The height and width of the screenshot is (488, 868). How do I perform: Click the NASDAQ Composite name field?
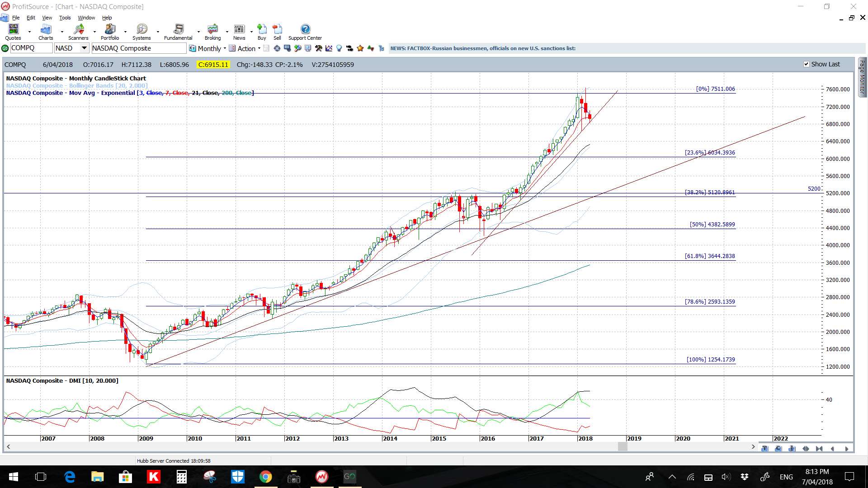pos(139,48)
